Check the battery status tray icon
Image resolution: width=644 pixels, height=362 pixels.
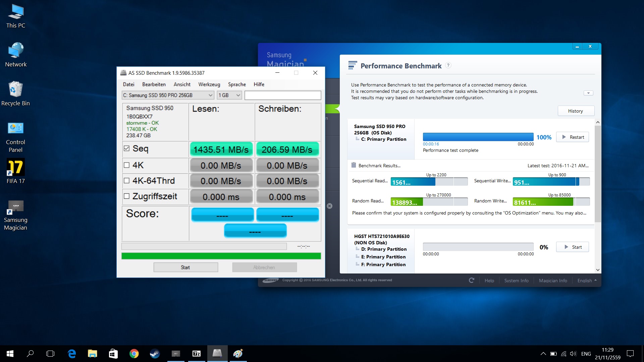[x=553, y=354]
